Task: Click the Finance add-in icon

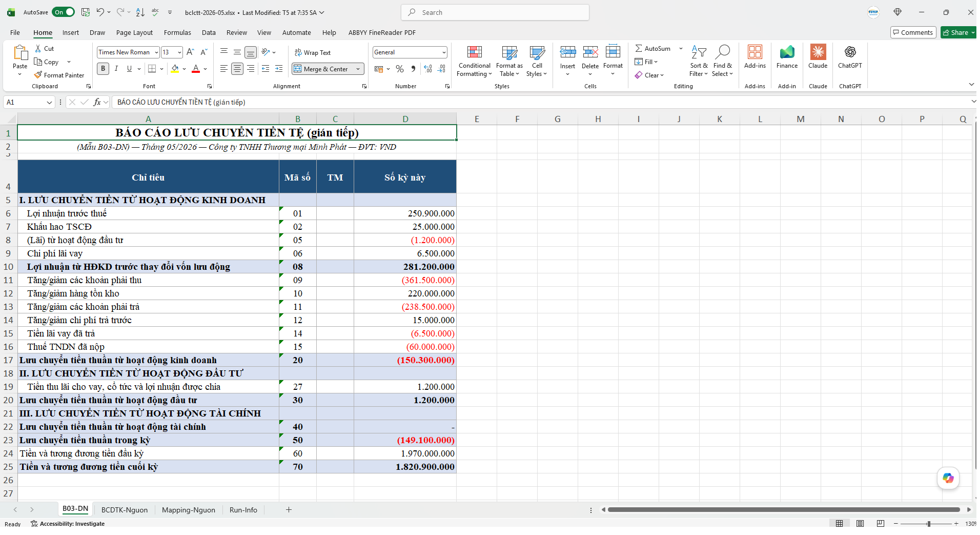Action: pos(787,52)
